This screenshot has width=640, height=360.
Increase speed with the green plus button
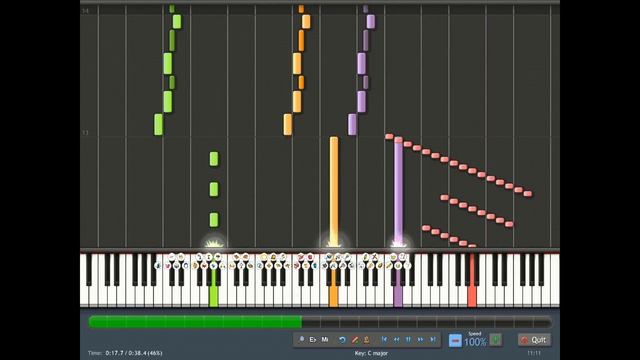pyautogui.click(x=496, y=340)
